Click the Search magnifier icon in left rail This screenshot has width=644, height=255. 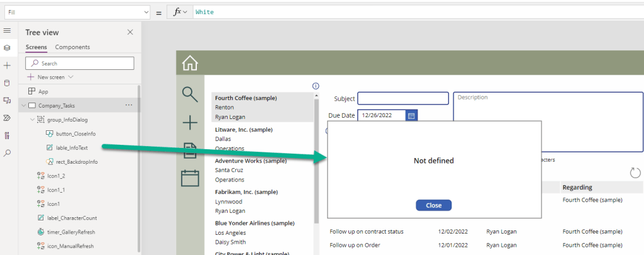tap(7, 153)
